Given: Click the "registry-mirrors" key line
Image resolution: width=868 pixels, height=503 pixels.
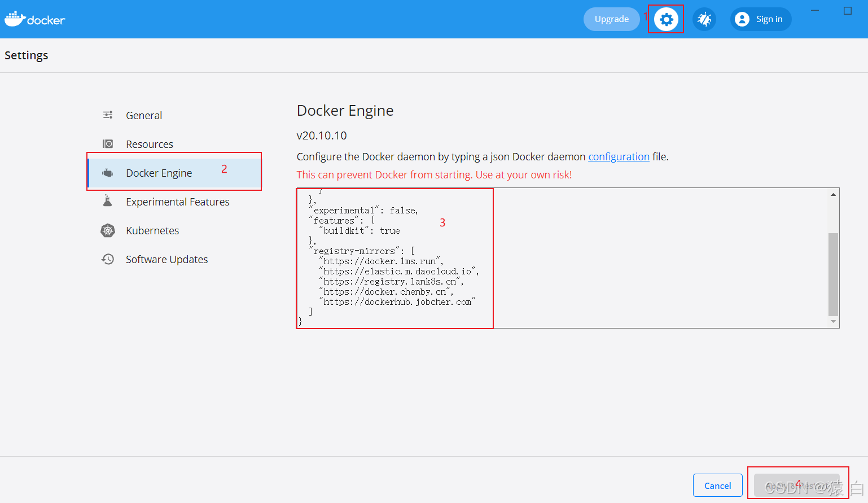Looking at the screenshot, I should point(362,251).
